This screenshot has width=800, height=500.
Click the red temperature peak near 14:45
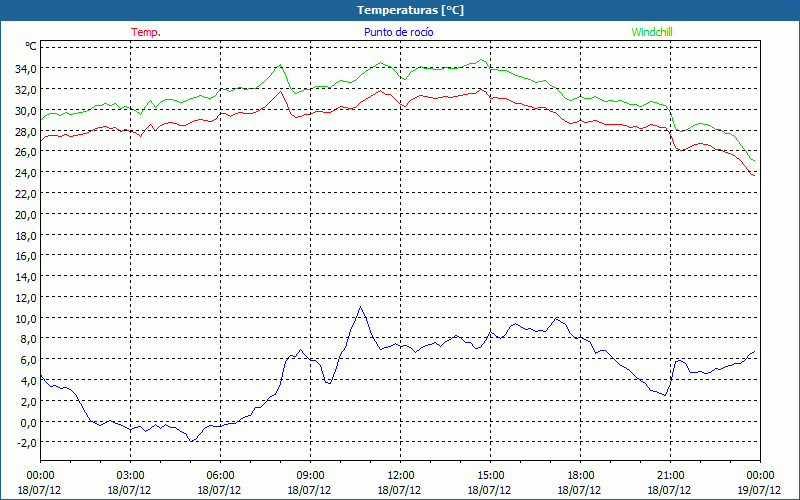click(481, 89)
